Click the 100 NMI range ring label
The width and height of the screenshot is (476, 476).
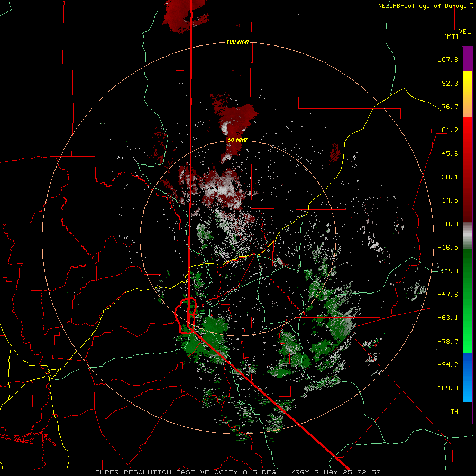237,42
